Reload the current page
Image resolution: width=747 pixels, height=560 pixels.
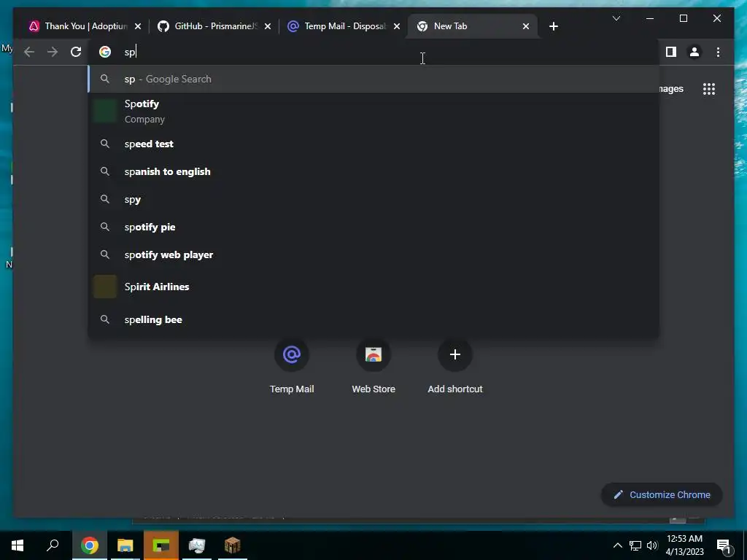coord(76,52)
